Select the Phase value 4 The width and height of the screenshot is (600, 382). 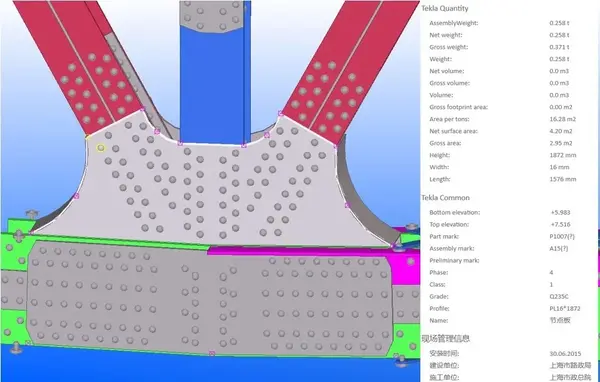pyautogui.click(x=551, y=273)
